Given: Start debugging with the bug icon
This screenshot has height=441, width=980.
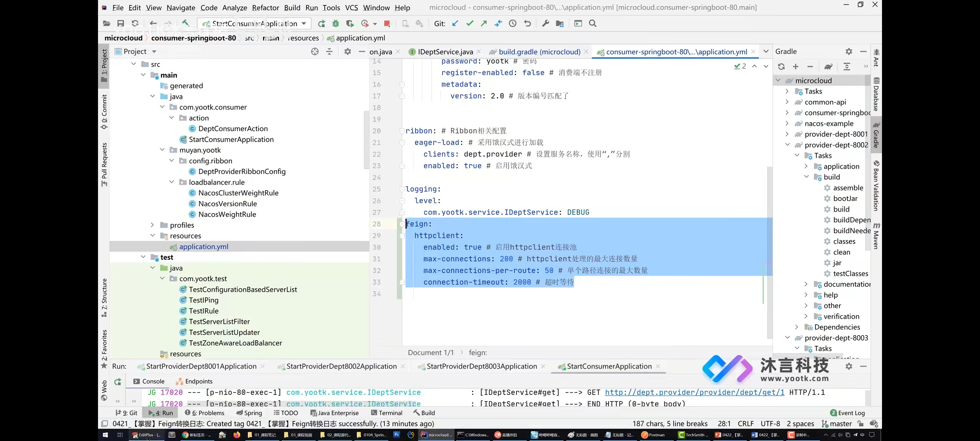Looking at the screenshot, I should (x=336, y=24).
